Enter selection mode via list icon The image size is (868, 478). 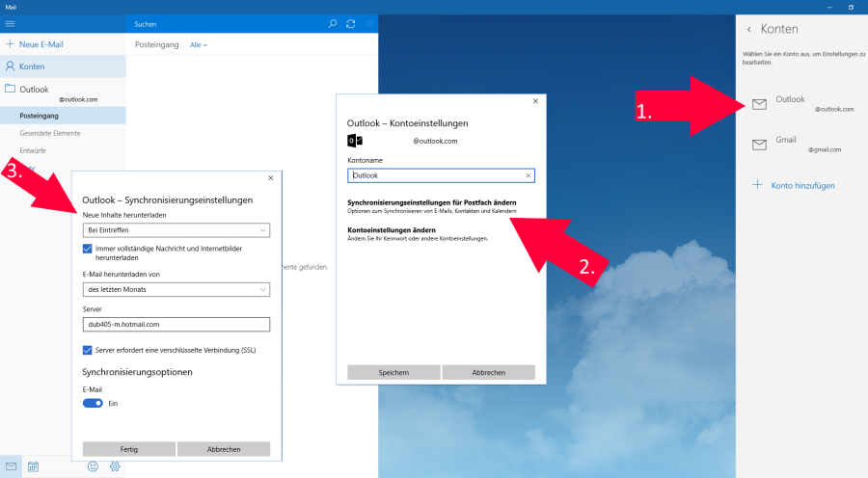click(369, 24)
